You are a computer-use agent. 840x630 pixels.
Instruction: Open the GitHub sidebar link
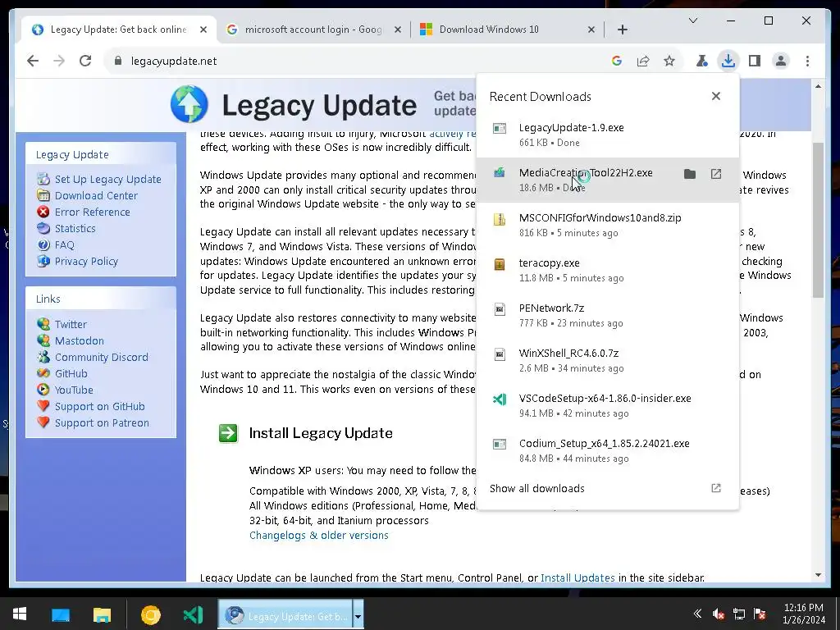(x=71, y=373)
